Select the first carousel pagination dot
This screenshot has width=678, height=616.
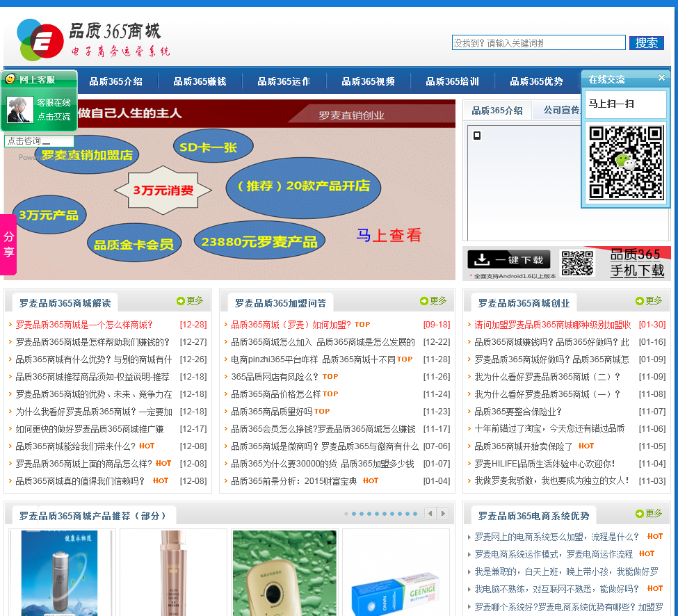346,514
